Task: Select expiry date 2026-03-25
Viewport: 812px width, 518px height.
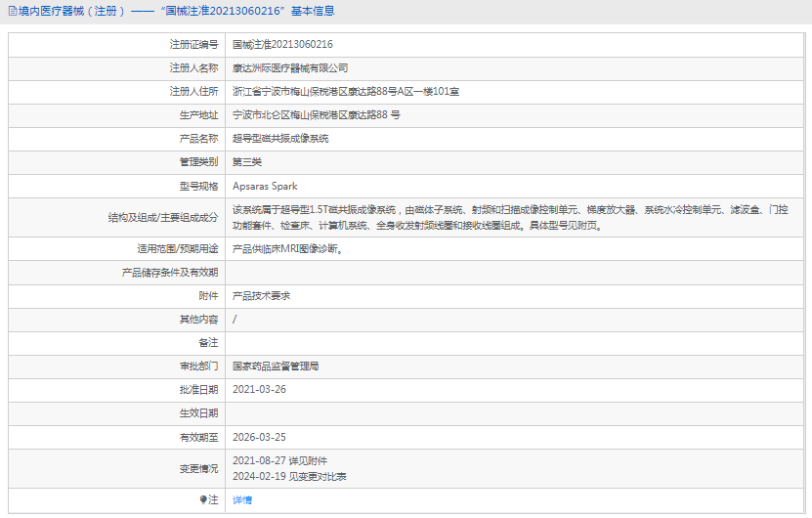Action: pos(259,437)
